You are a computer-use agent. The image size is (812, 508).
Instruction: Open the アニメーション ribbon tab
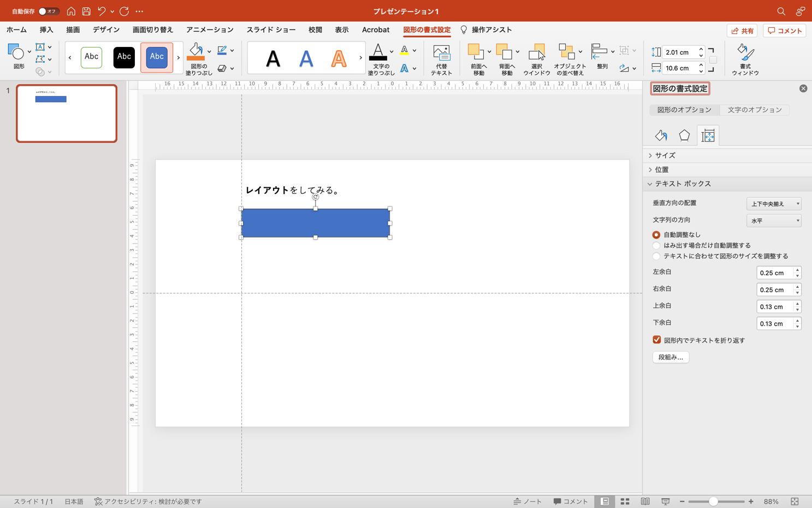(x=210, y=30)
